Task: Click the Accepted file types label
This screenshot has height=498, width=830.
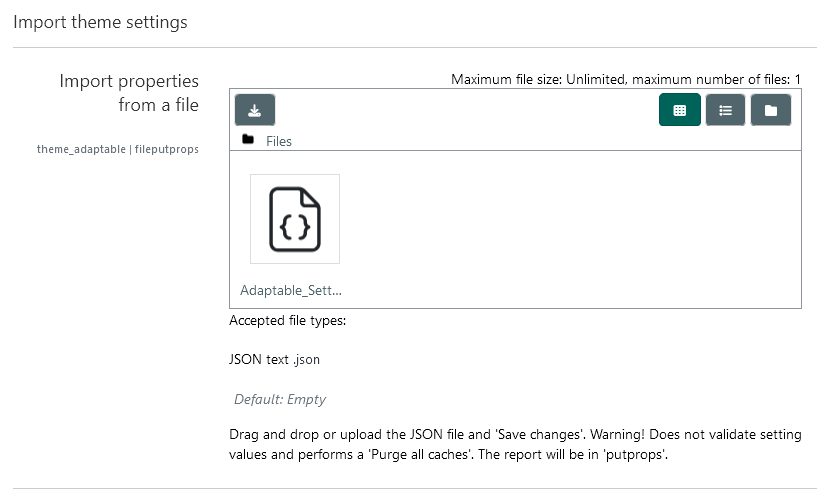Action: pyautogui.click(x=287, y=321)
